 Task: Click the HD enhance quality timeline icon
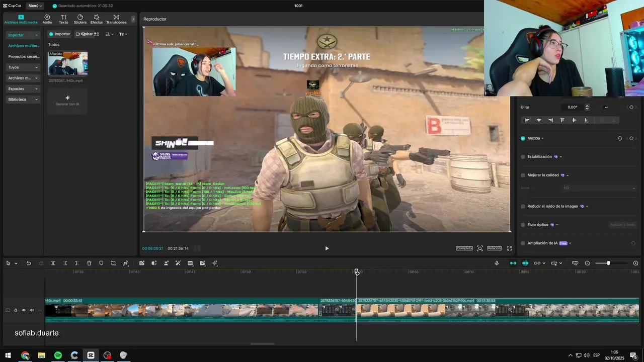pyautogui.click(x=190, y=263)
